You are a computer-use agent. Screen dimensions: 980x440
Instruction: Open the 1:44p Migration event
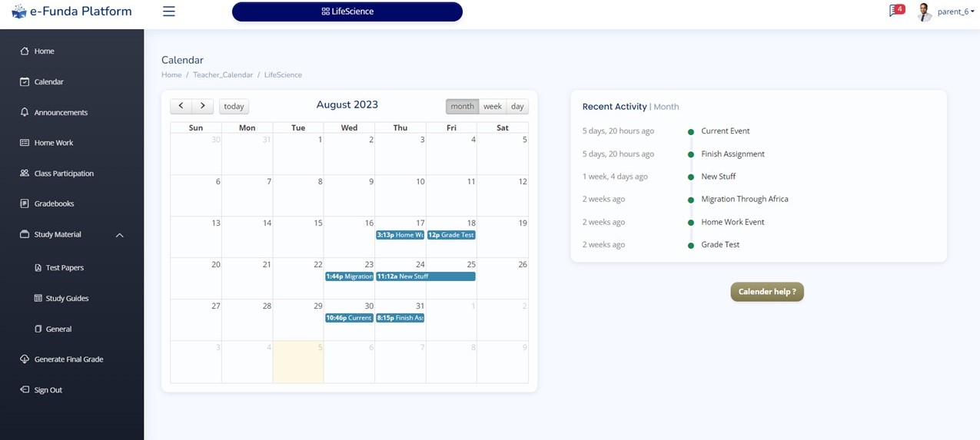click(x=349, y=276)
